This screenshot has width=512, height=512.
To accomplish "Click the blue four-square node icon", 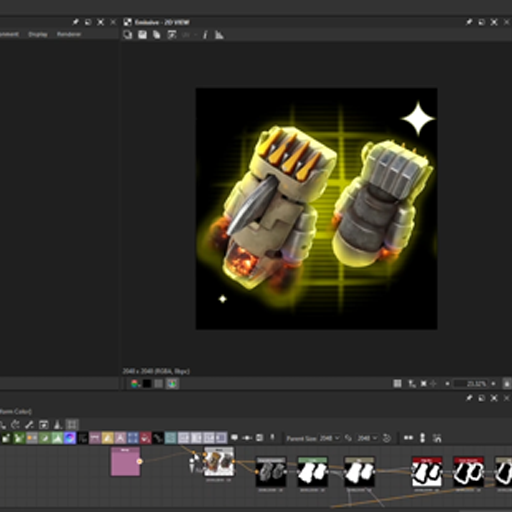I will click(133, 438).
